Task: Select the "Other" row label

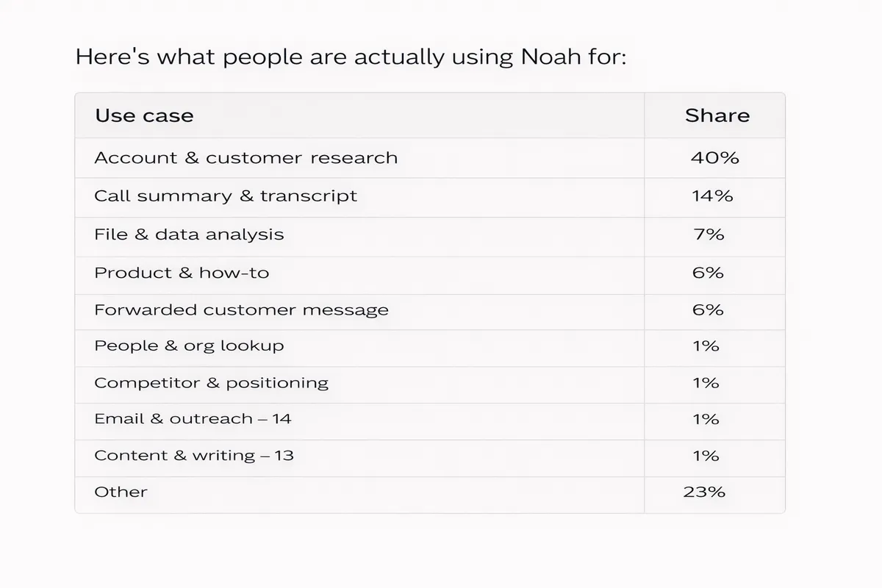Action: [x=121, y=492]
